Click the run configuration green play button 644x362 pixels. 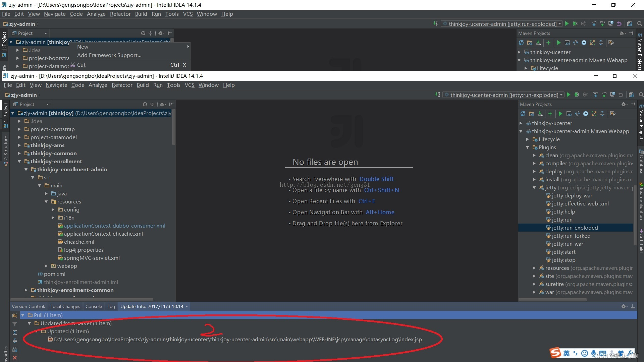pyautogui.click(x=569, y=95)
